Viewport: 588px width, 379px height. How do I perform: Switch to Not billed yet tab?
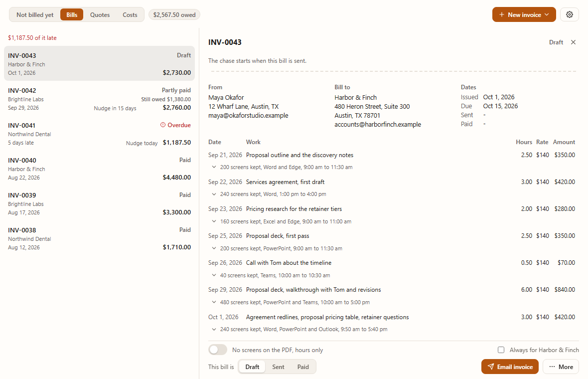click(35, 14)
